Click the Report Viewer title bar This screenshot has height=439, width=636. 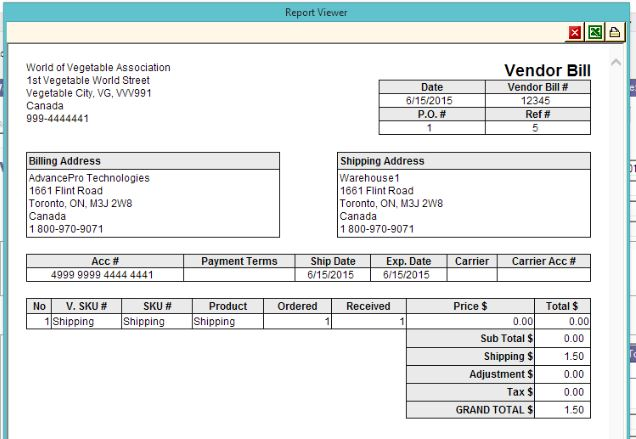318,12
